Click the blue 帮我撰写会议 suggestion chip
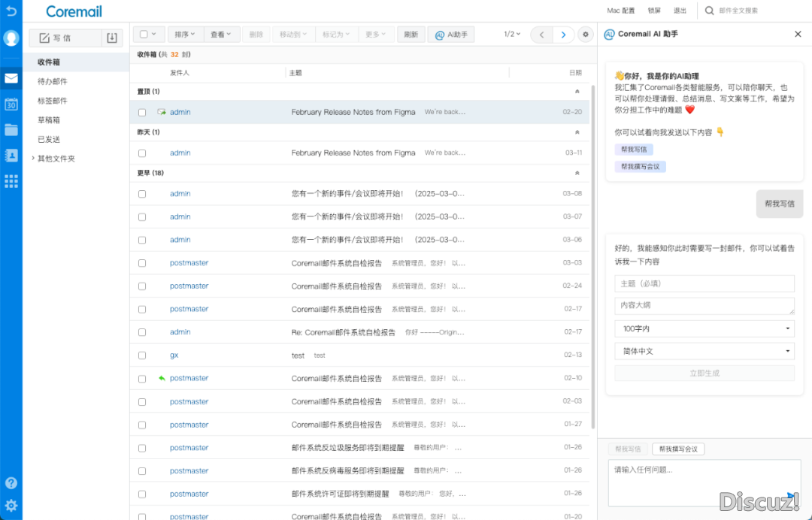 pos(640,167)
